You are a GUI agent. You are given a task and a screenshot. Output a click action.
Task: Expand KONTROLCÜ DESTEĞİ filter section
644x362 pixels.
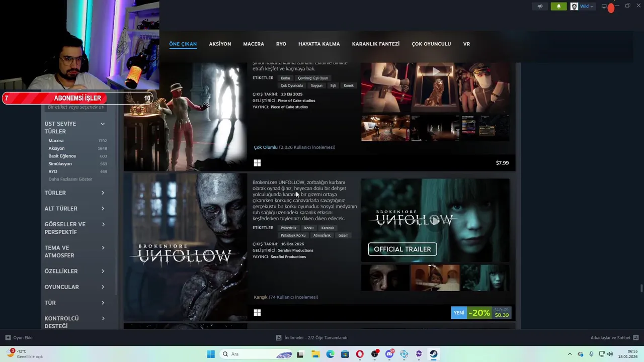[x=74, y=322]
